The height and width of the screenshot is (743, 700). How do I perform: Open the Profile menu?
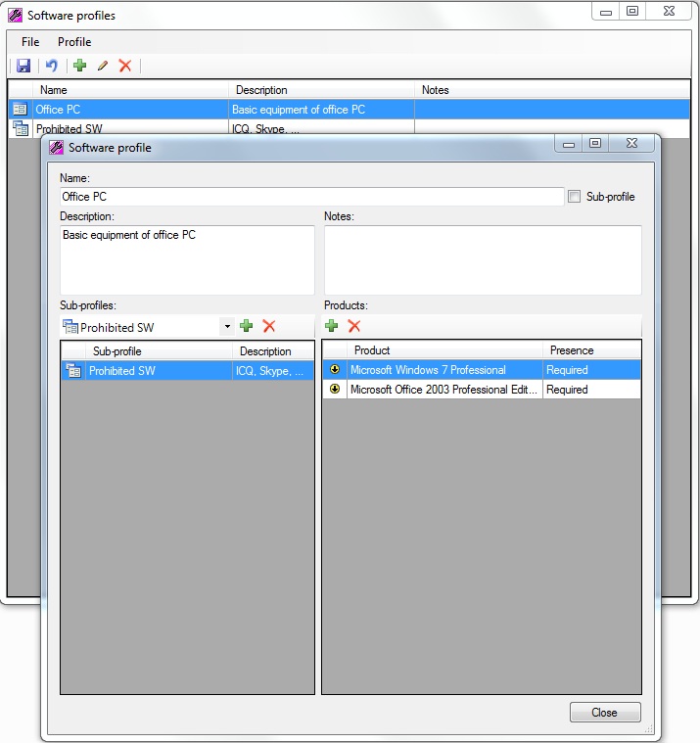point(74,42)
